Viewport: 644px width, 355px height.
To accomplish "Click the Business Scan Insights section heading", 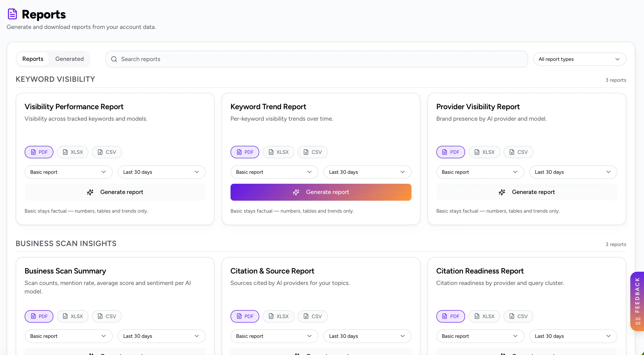I will click(x=66, y=244).
